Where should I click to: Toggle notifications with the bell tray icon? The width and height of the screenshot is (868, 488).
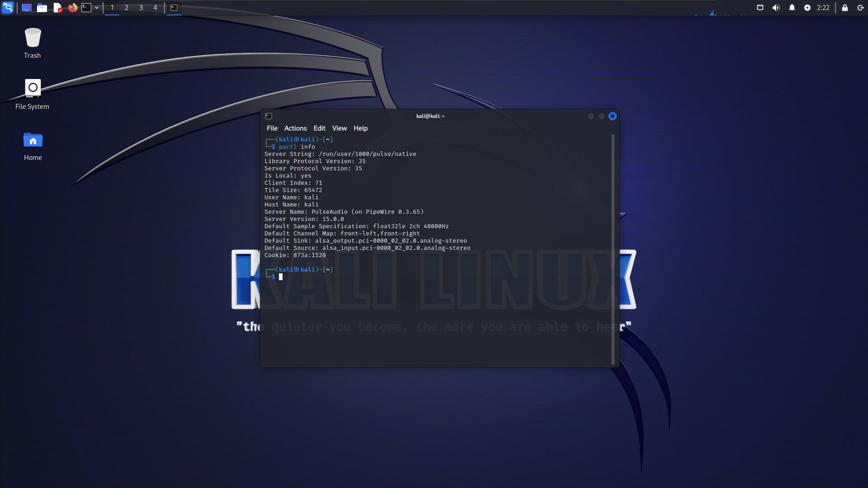tap(792, 7)
